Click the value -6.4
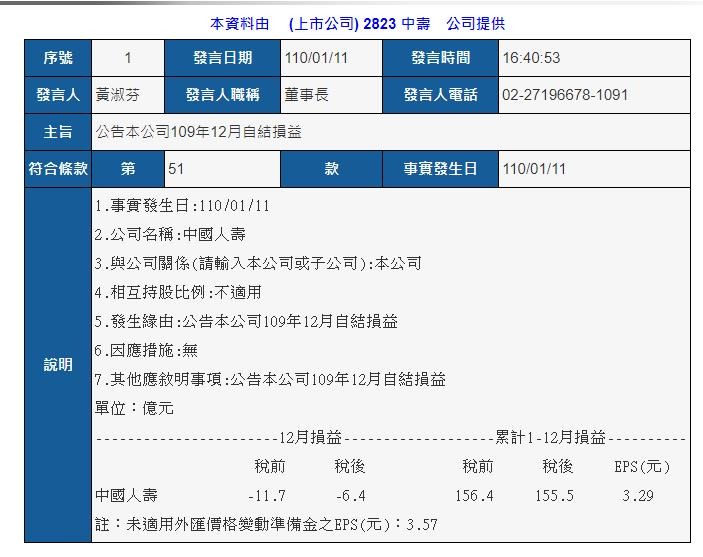Image resolution: width=703 pixels, height=557 pixels. [x=351, y=496]
